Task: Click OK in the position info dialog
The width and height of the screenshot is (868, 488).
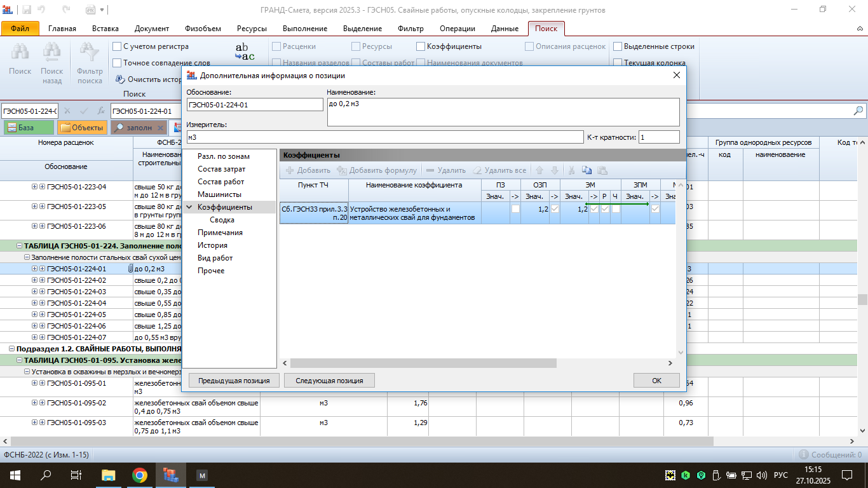Action: click(x=656, y=381)
